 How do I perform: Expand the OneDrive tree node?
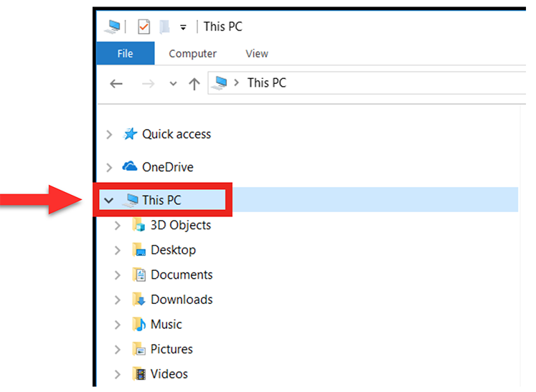coord(109,167)
